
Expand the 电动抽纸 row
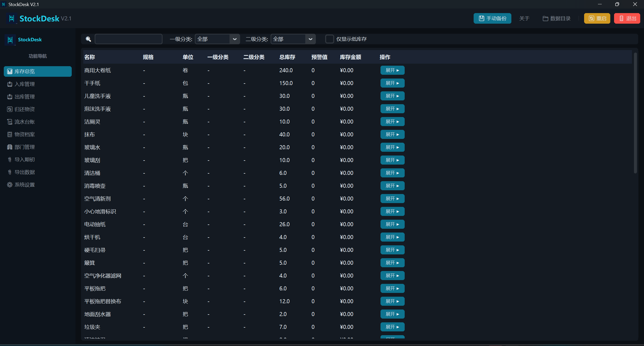tap(392, 224)
